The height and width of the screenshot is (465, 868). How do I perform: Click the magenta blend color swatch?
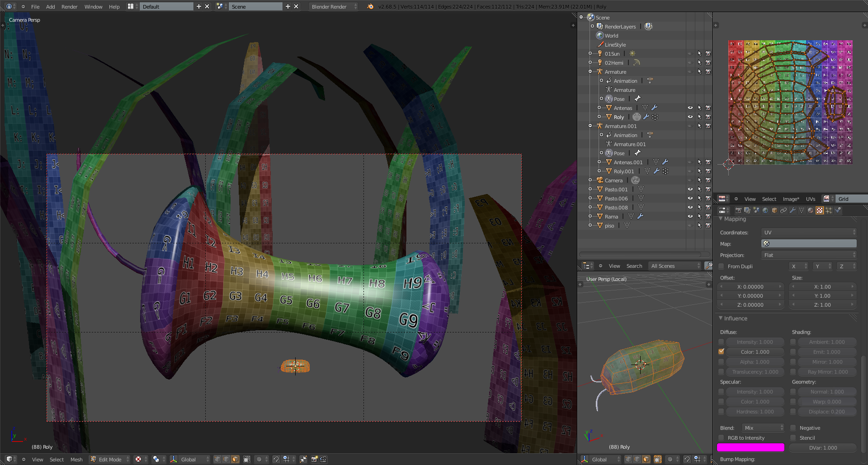click(x=750, y=447)
